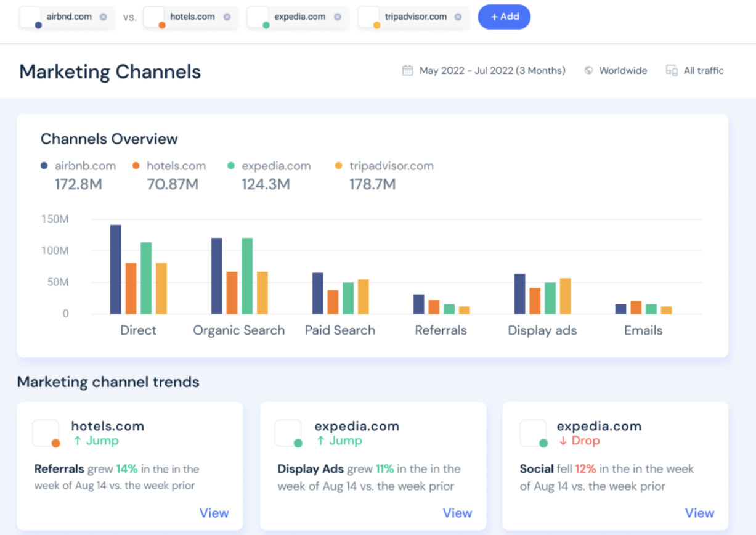Click the green expedia Organic Search bar
The width and height of the screenshot is (756, 535).
tap(247, 276)
